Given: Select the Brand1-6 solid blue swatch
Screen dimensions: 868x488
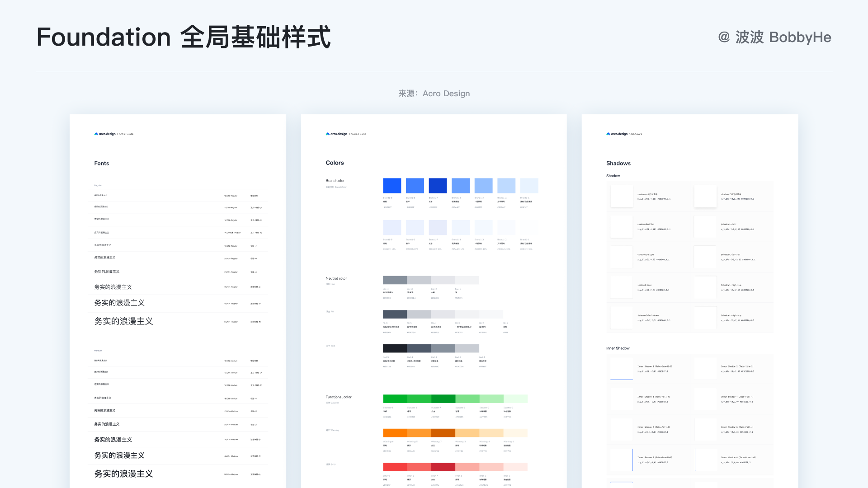Looking at the screenshot, I should click(392, 186).
